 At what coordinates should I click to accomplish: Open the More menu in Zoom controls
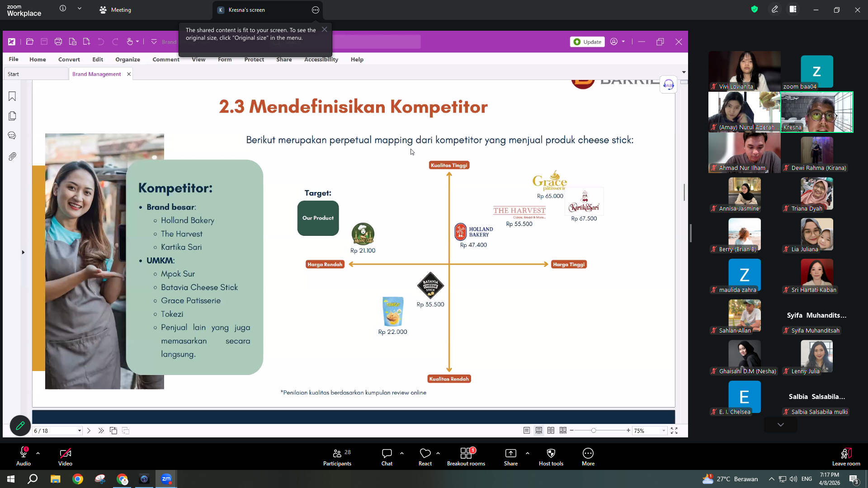click(588, 457)
